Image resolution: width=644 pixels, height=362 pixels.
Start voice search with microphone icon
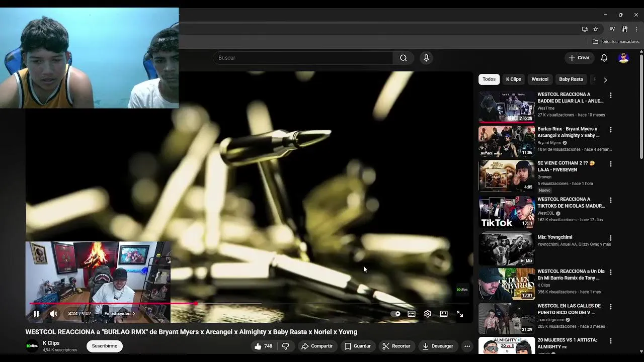click(x=426, y=58)
